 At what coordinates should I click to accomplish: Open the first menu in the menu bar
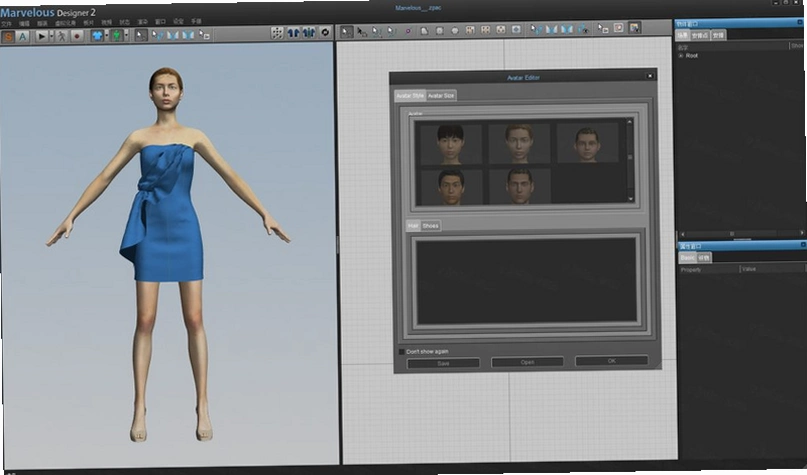click(6, 23)
